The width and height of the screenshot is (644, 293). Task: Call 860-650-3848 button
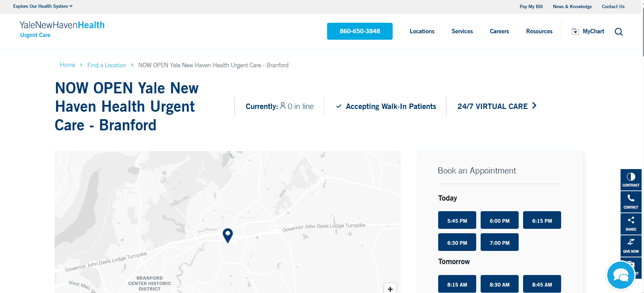click(360, 31)
